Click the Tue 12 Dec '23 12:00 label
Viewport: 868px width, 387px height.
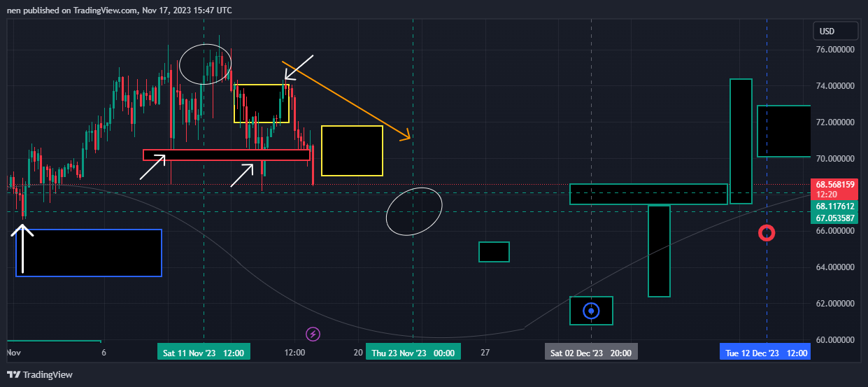(x=765, y=353)
